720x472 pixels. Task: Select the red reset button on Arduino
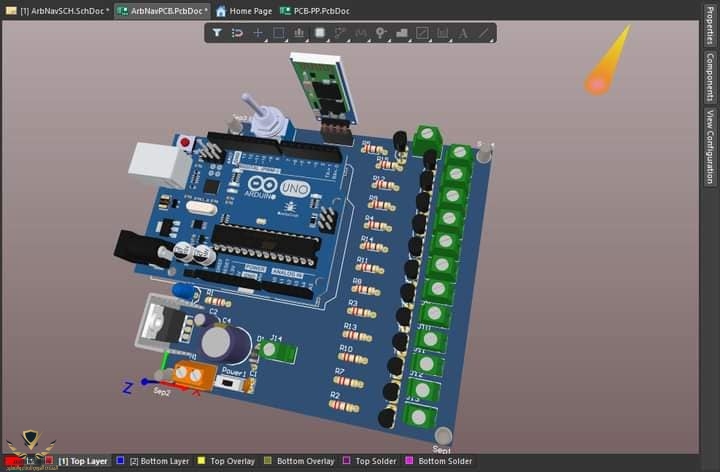[x=185, y=143]
